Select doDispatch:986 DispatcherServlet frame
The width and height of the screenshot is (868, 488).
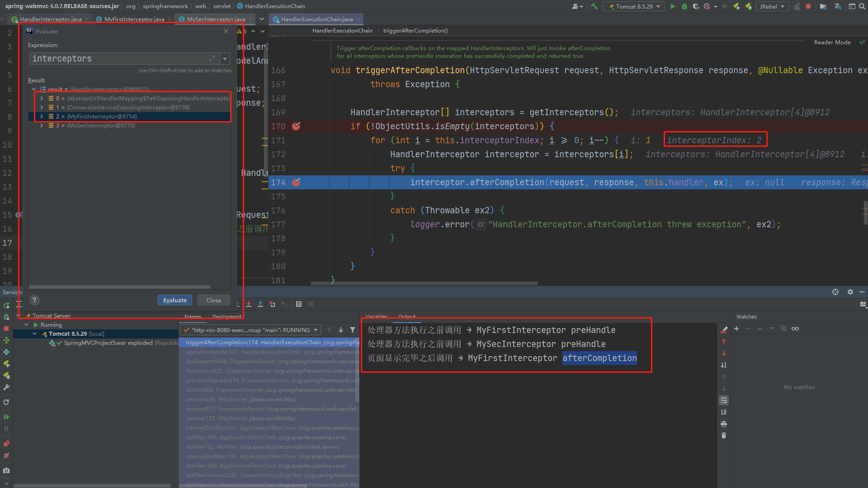click(x=269, y=361)
